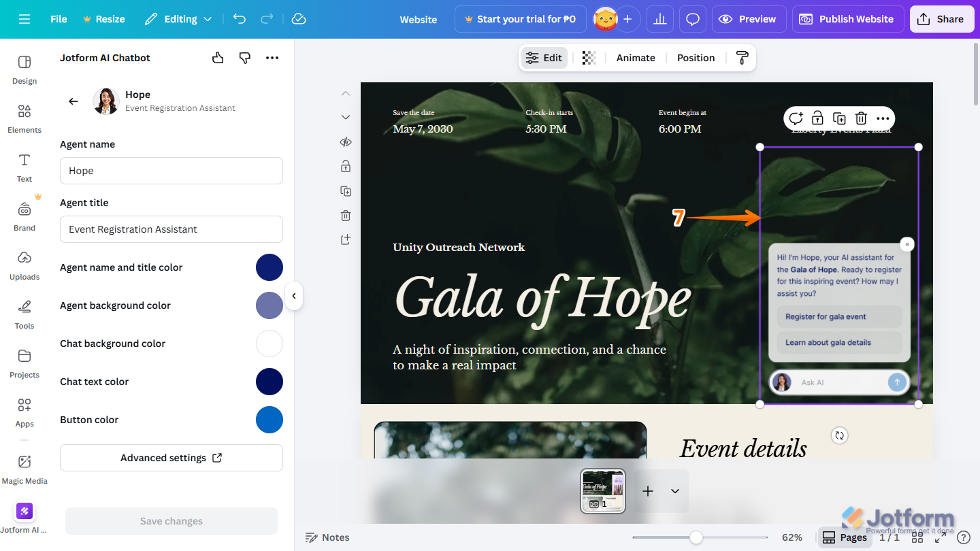This screenshot has width=980, height=551.
Task: Duplicate the selected element using the copy icon
Action: click(839, 118)
